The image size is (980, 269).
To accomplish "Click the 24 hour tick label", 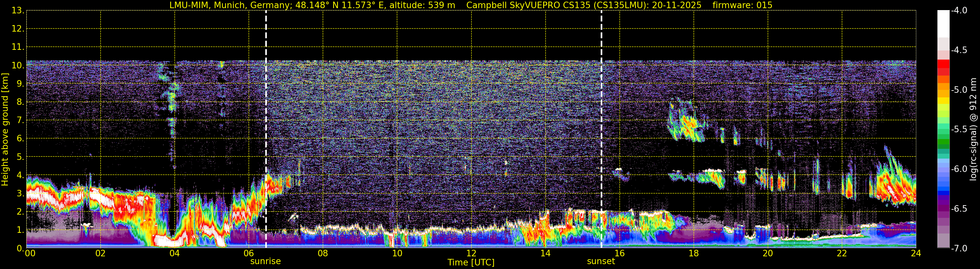I will [x=916, y=253].
